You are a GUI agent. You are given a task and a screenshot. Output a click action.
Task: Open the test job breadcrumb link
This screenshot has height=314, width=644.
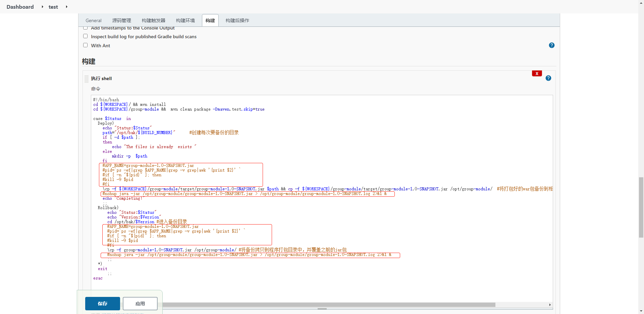[53, 7]
